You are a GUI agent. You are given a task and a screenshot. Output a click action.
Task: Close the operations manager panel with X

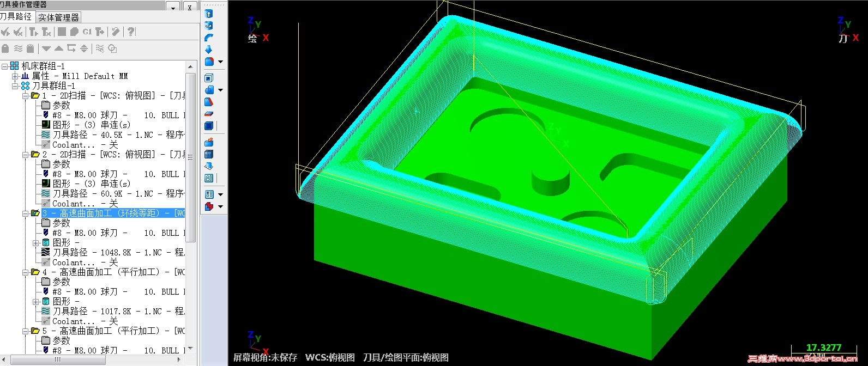(x=190, y=7)
